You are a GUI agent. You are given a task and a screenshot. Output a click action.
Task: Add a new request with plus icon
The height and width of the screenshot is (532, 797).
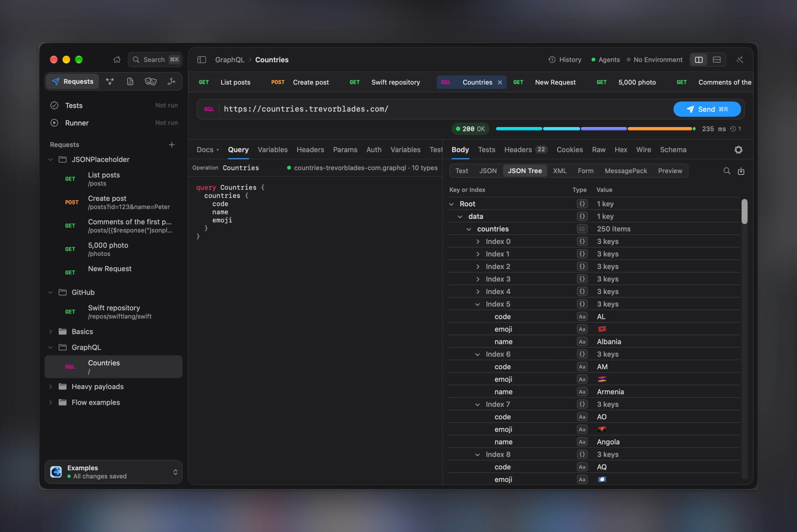(x=172, y=145)
